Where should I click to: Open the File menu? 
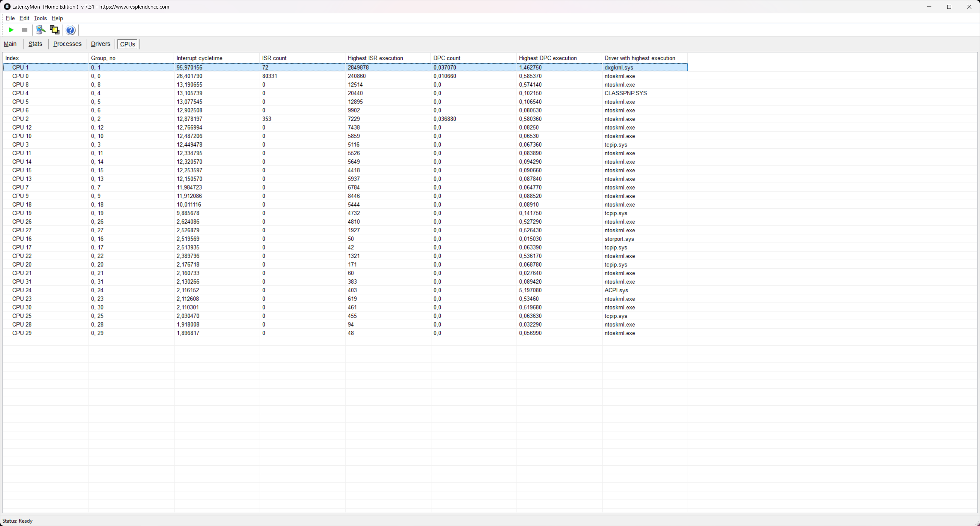10,18
